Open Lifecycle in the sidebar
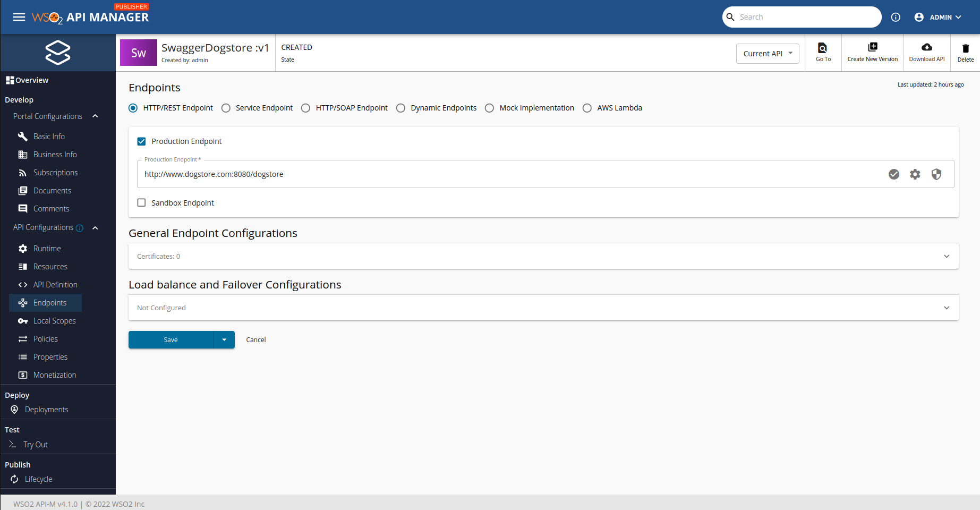The image size is (980, 510). [38, 479]
